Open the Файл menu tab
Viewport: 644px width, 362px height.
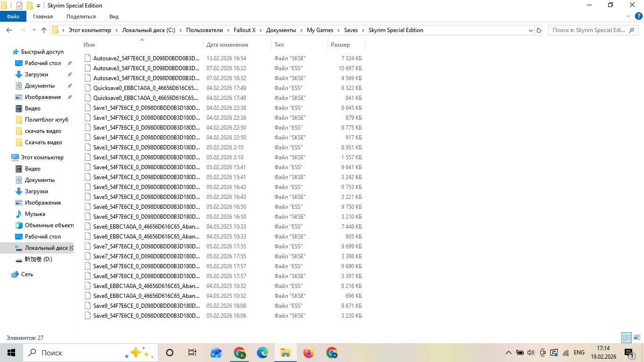pyautogui.click(x=13, y=16)
